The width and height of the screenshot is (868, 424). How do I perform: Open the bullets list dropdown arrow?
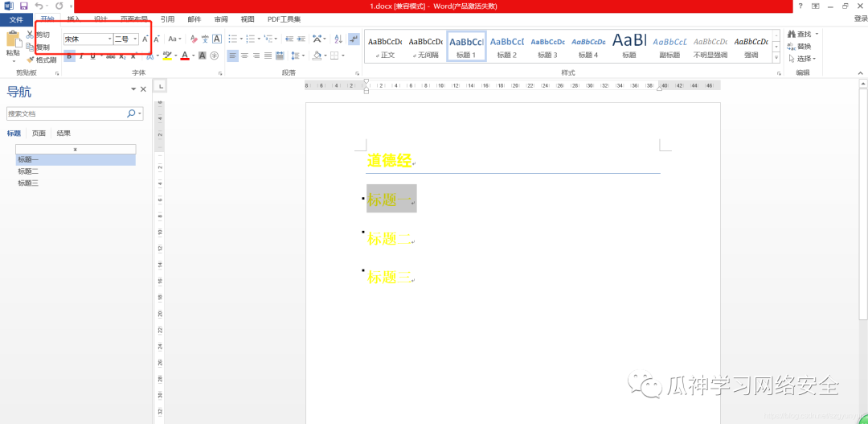coord(241,39)
